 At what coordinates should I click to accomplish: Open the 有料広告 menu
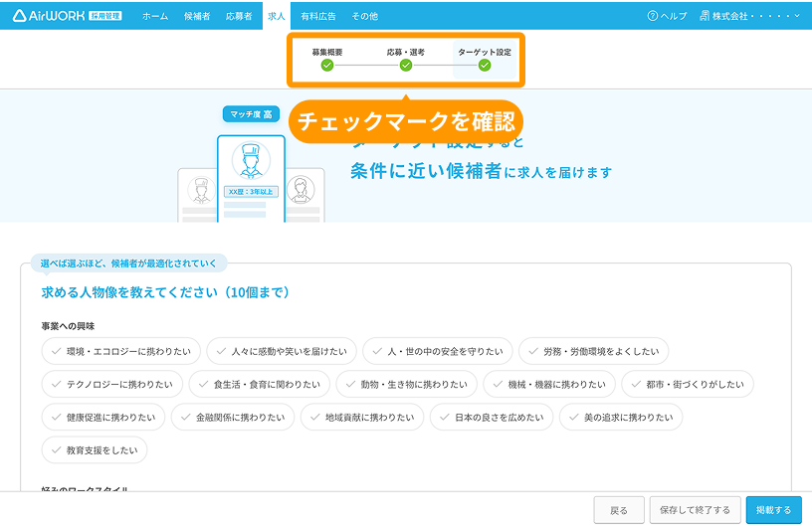318,16
